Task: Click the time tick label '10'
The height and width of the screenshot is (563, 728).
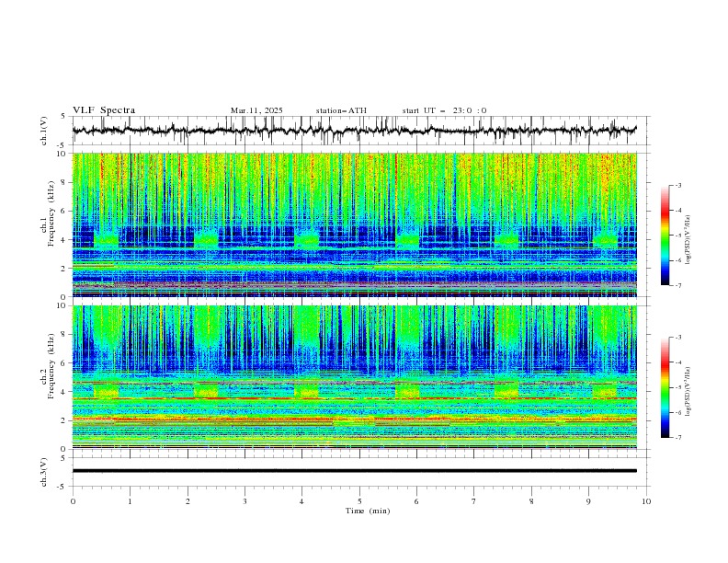Action: point(646,501)
